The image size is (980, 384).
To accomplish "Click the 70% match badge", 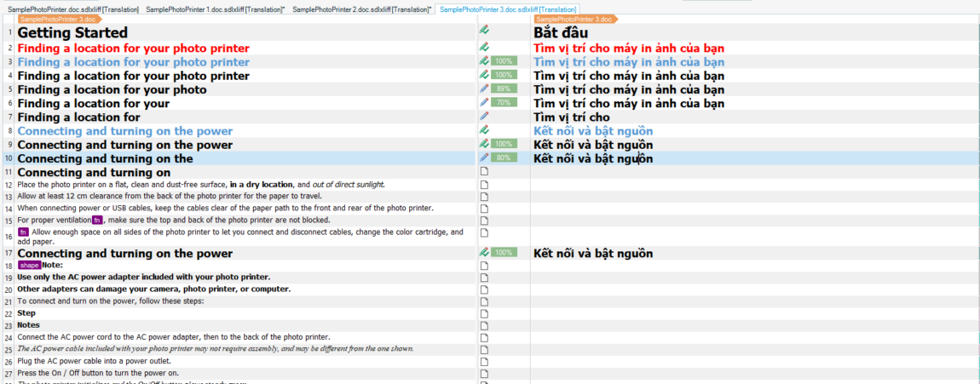I will pos(504,102).
